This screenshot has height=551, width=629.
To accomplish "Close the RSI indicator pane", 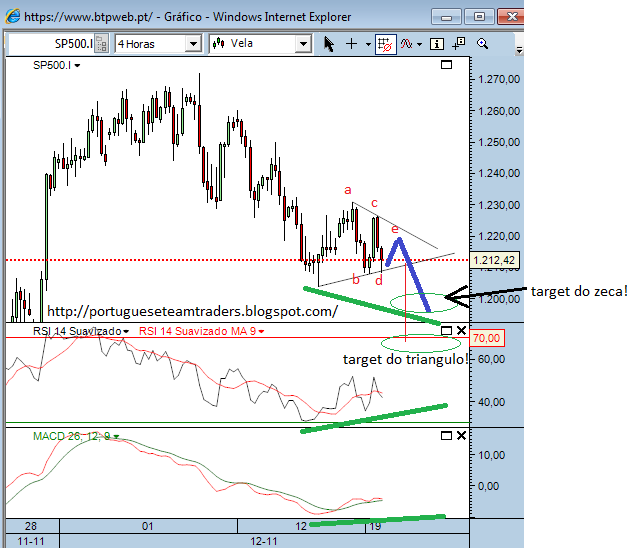I will pos(461,331).
